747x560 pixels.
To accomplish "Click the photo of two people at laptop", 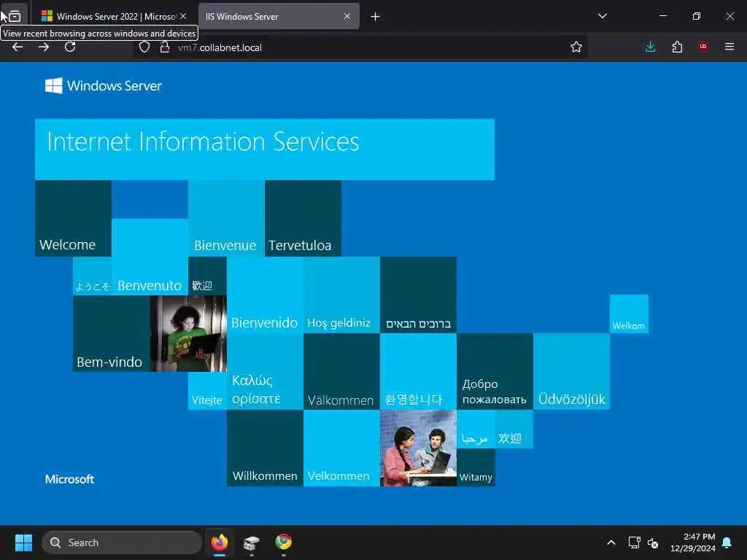I will pos(418,448).
